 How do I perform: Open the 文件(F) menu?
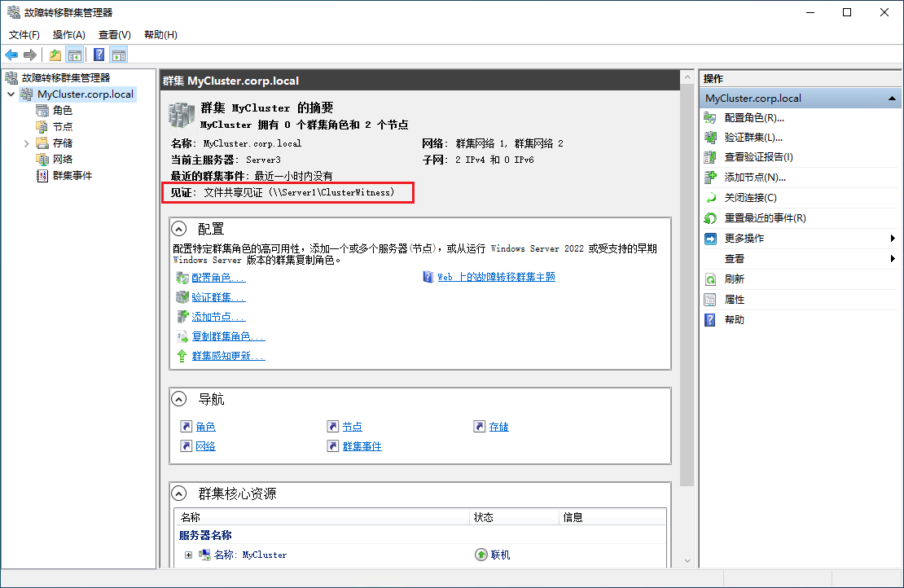[x=24, y=34]
